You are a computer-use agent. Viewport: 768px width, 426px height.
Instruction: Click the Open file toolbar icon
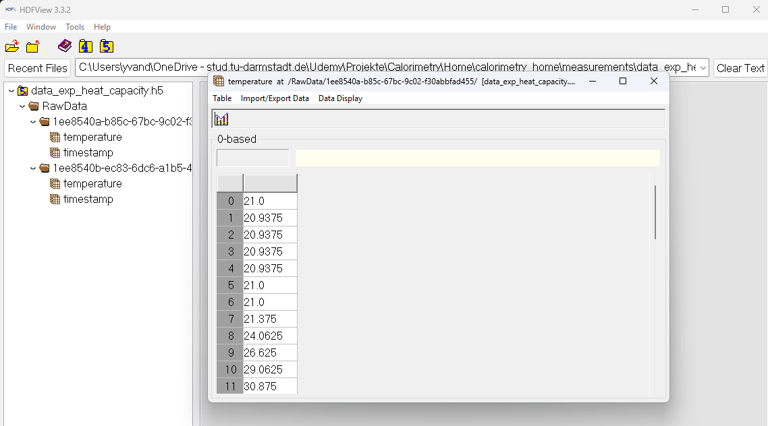(x=12, y=47)
